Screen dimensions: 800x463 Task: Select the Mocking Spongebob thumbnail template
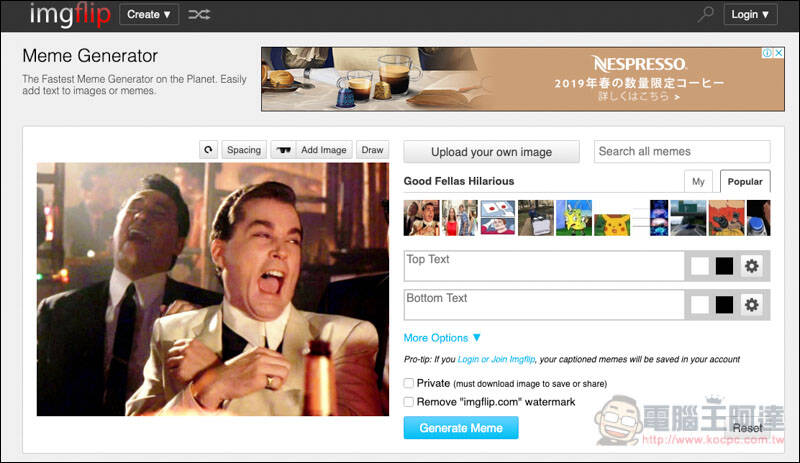click(x=574, y=218)
